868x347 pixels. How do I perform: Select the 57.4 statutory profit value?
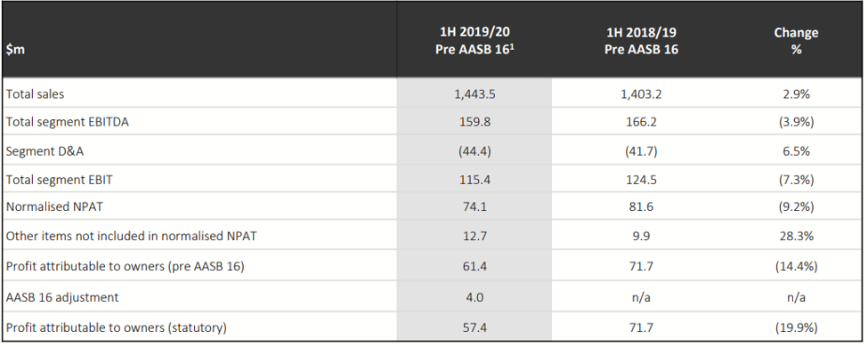475,327
